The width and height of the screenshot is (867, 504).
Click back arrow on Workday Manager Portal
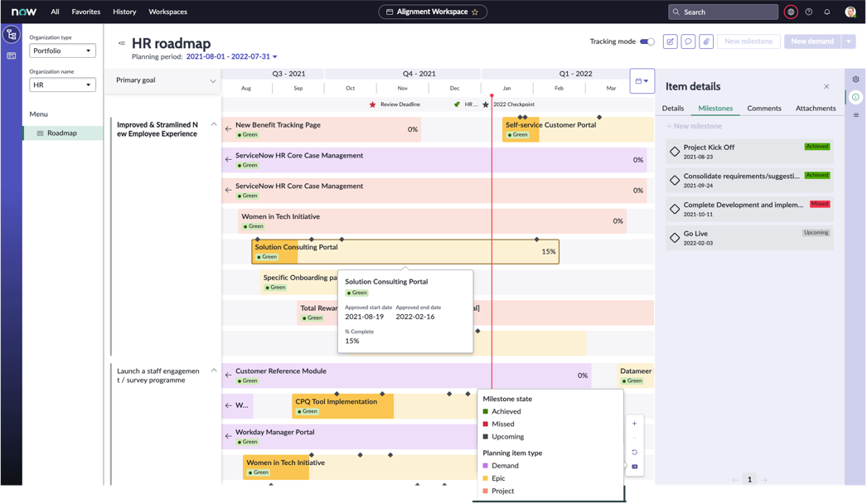point(229,436)
